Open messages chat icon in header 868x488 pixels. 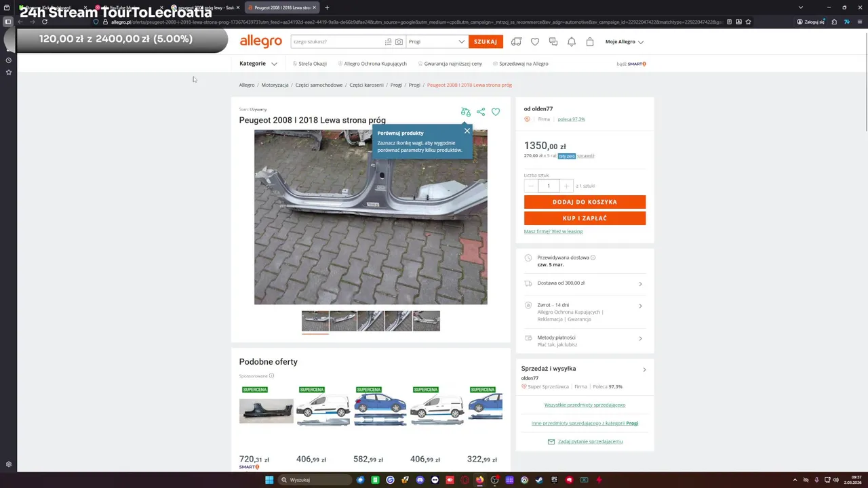point(553,41)
